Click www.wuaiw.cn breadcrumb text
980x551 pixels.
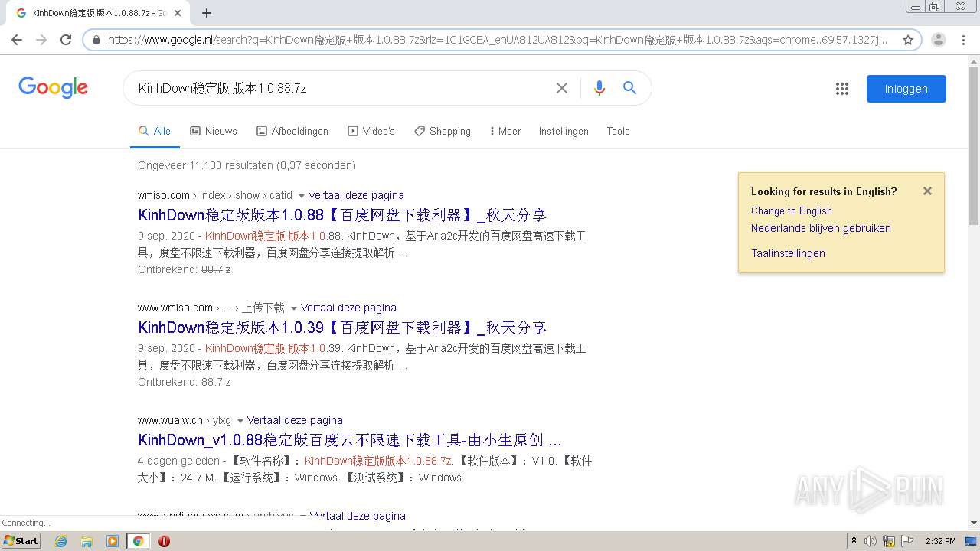tap(170, 420)
